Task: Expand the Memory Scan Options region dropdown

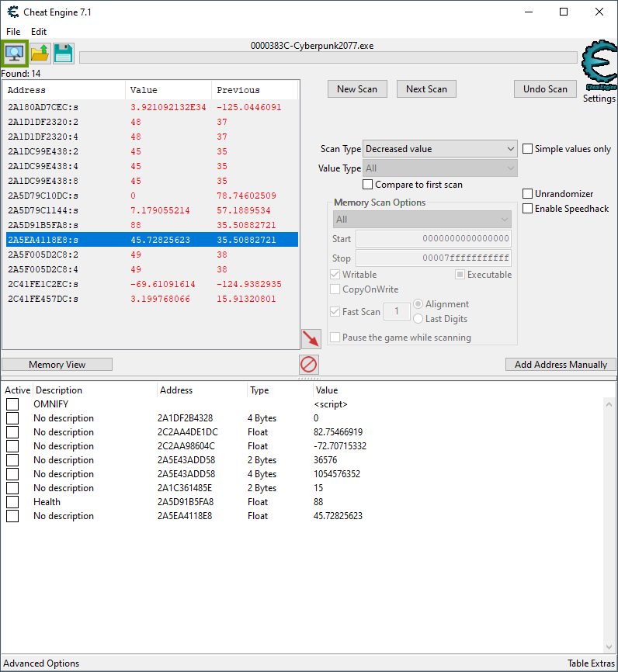Action: 422,220
